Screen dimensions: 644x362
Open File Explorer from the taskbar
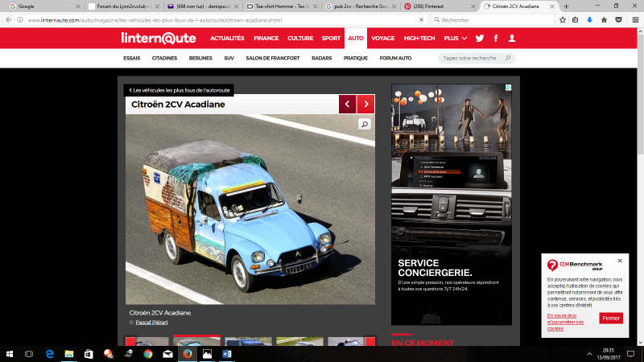(69, 354)
